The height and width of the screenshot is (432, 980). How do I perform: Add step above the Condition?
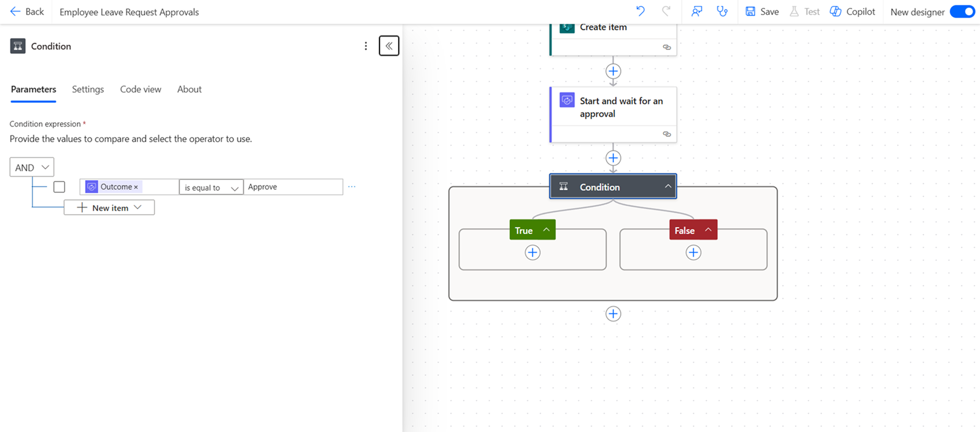613,158
